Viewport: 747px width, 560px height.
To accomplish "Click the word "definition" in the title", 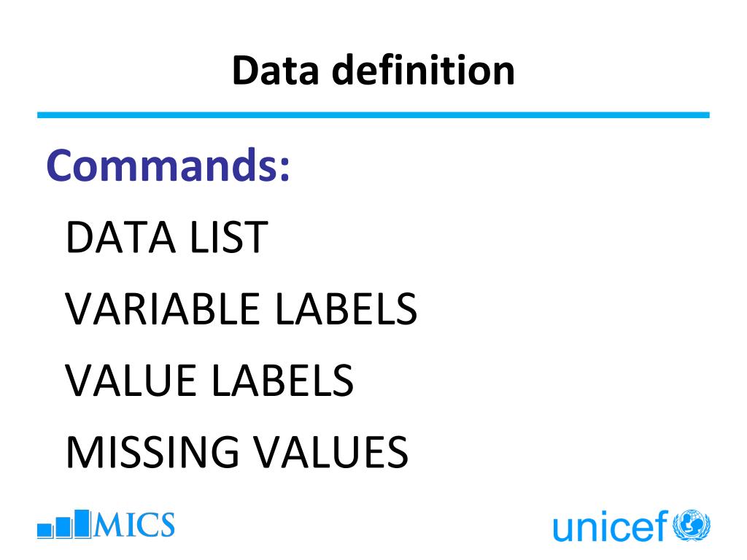I will [x=423, y=71].
